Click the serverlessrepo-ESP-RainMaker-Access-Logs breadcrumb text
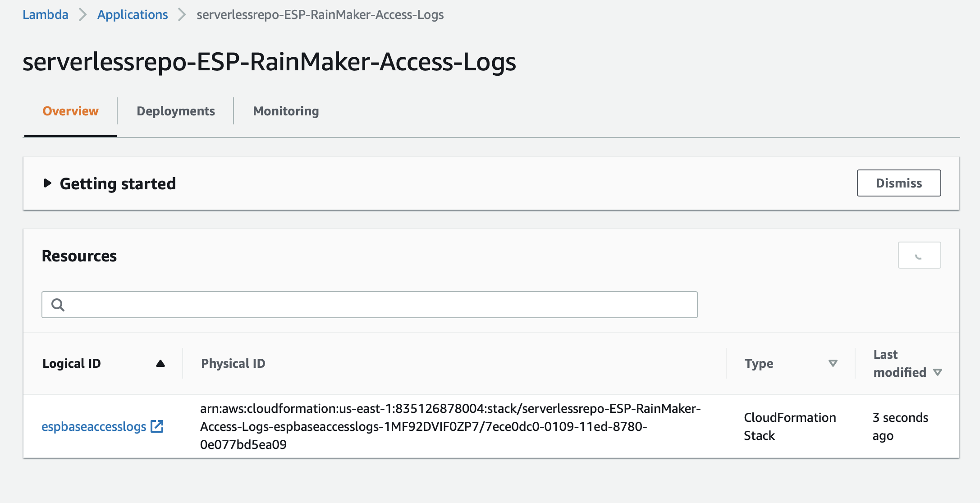980x503 pixels. [320, 14]
